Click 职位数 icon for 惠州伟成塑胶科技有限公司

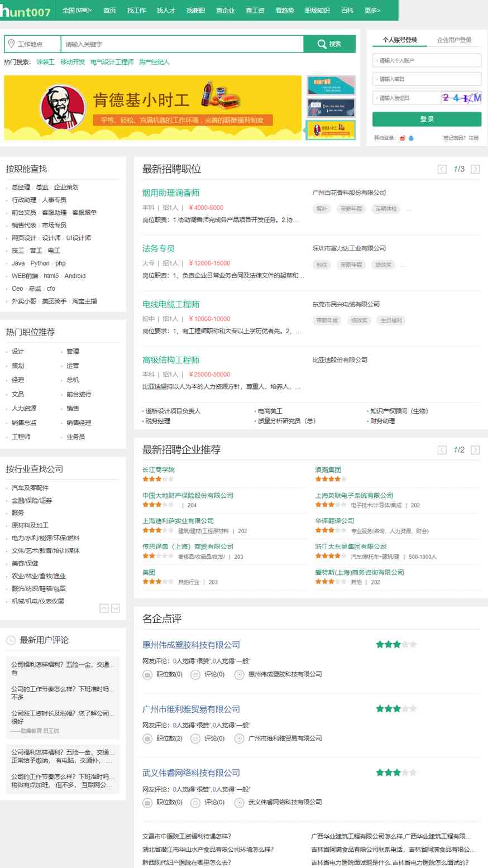click(147, 674)
